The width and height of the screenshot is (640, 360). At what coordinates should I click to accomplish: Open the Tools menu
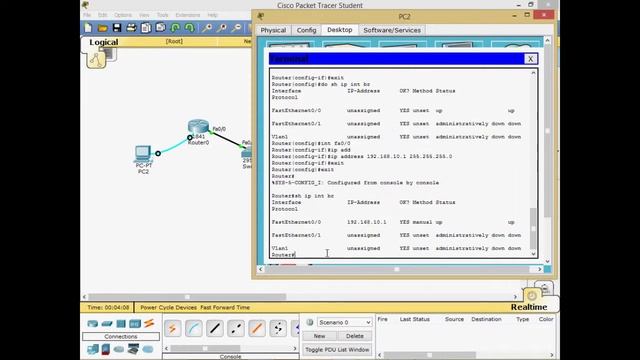pyautogui.click(x=162, y=15)
